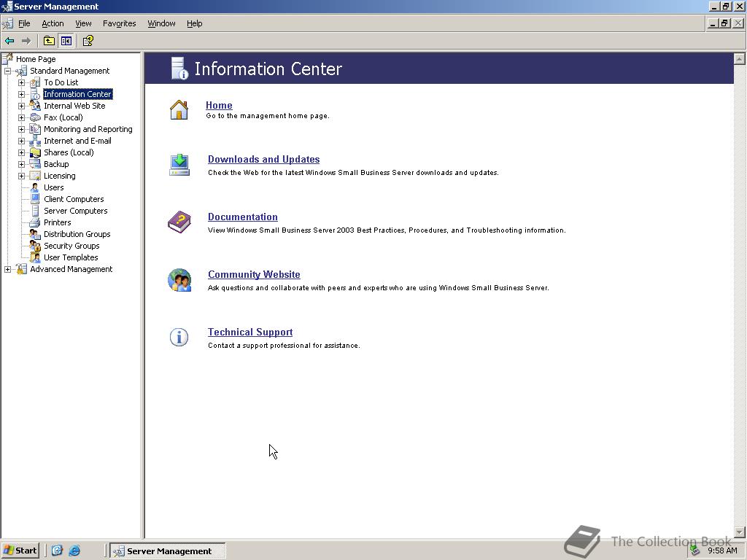Screen dimensions: 747x560
Task: Select User Templates label in tree
Action: pyautogui.click(x=71, y=257)
